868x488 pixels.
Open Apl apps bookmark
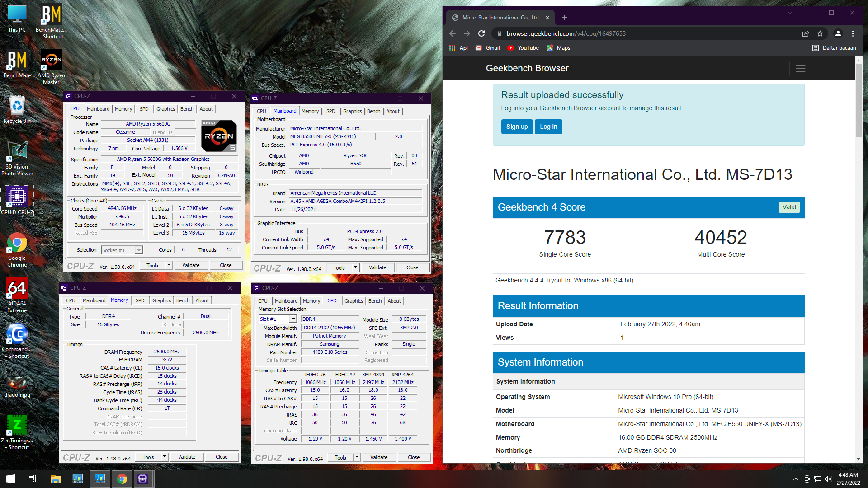pyautogui.click(x=458, y=48)
